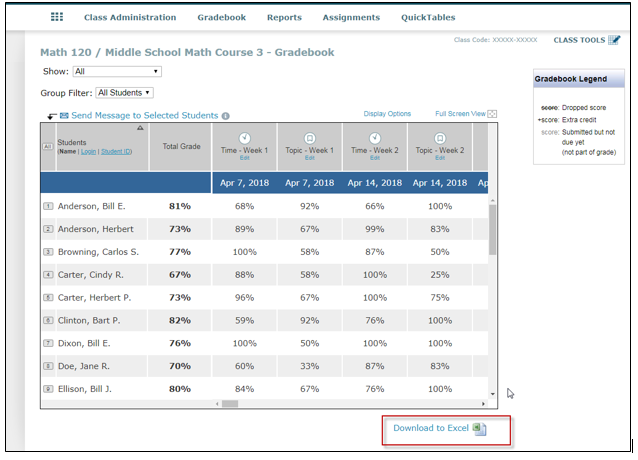Viewport: 638px width, 460px height.
Task: Click the info icon beside Send Message
Action: (225, 116)
